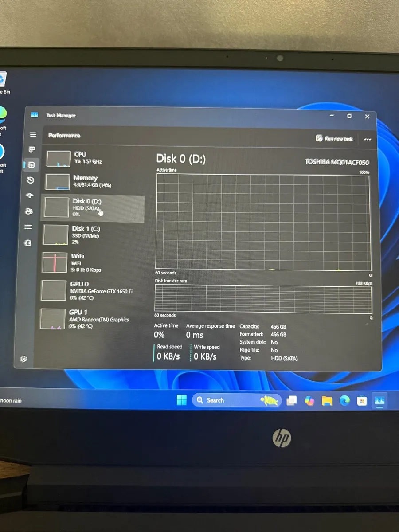Select GPU 0 NVIDIA GeForce entry
Screen dimensions: 399x532
click(91, 290)
